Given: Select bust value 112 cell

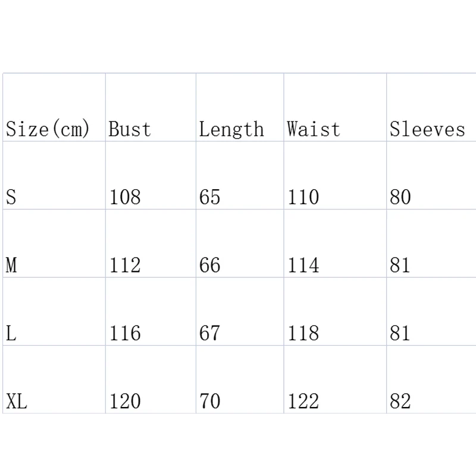Looking at the screenshot, I should 125,265.
